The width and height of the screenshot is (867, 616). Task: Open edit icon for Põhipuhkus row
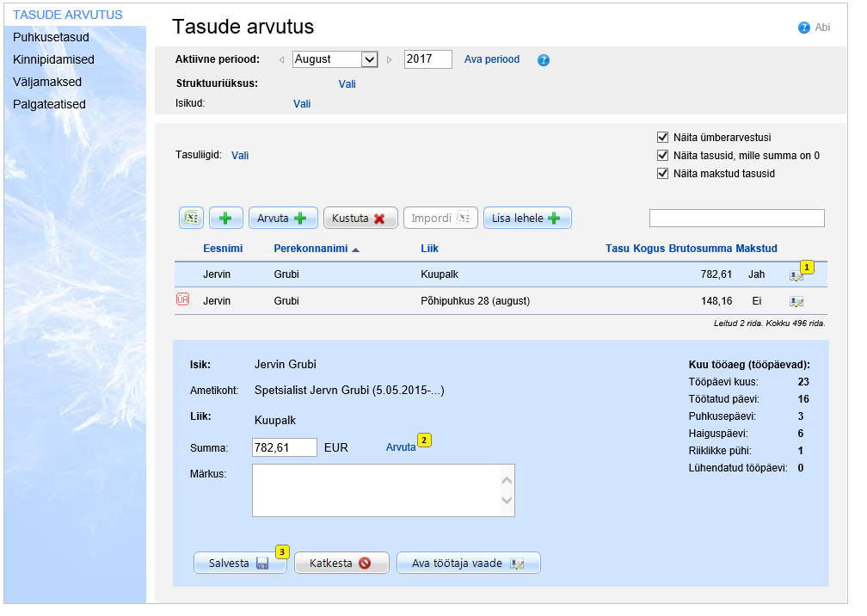[x=796, y=302]
